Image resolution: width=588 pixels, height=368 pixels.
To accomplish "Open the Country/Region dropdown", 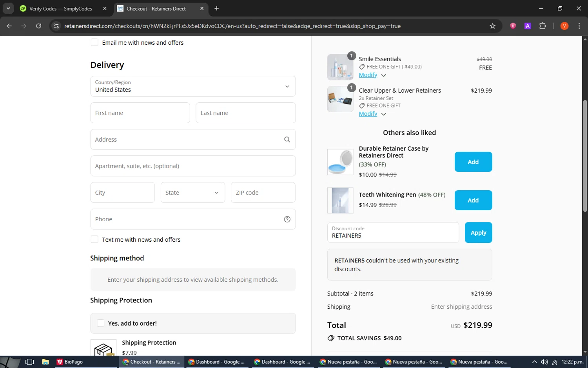I will coord(193,86).
